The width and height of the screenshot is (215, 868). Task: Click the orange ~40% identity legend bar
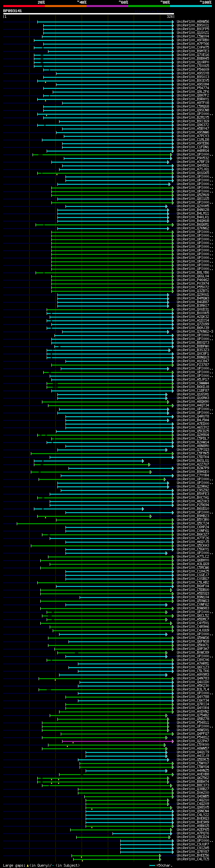pyautogui.click(x=66, y=6)
